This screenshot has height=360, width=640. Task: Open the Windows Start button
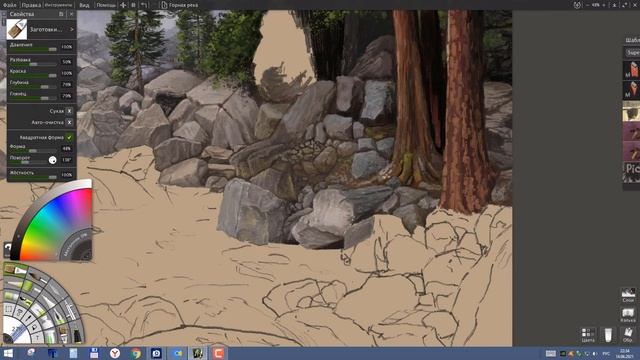pyautogui.click(x=8, y=353)
